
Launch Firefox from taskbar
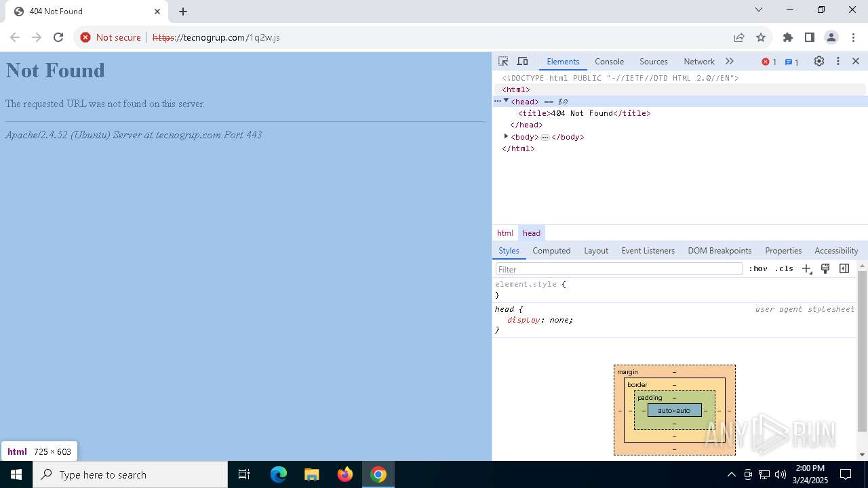(345, 474)
